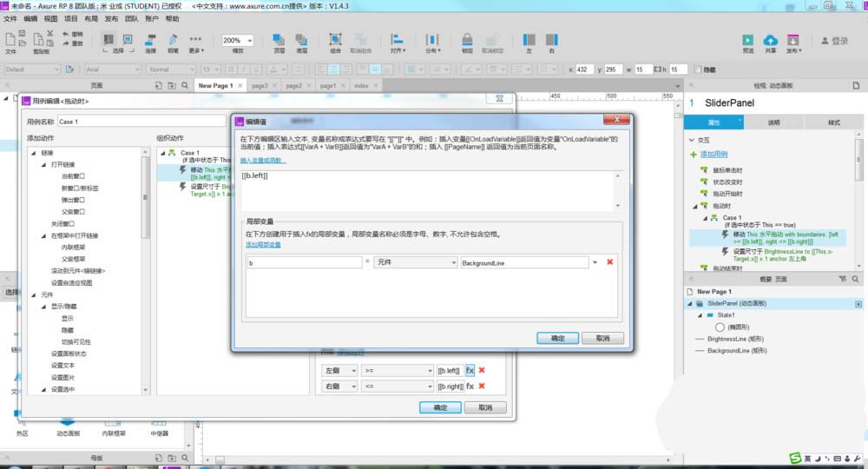Delete the right boundary row via red X
This screenshot has height=469, width=868.
tap(482, 386)
